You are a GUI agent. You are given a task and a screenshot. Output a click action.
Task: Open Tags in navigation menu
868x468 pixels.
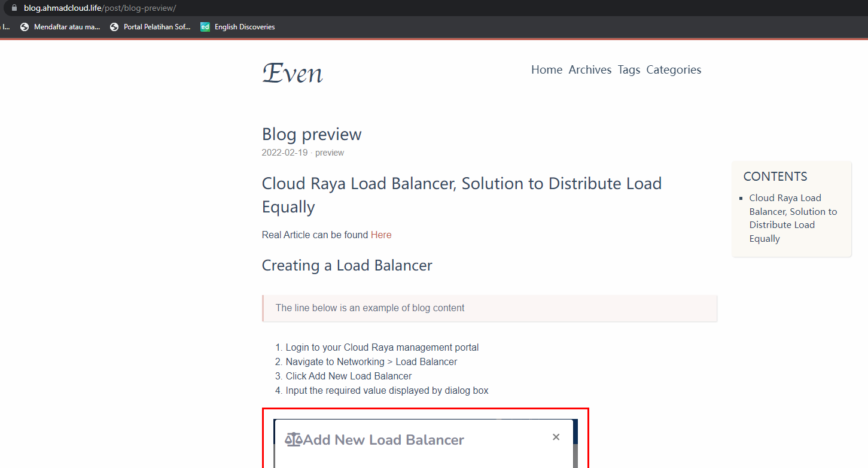coord(629,69)
